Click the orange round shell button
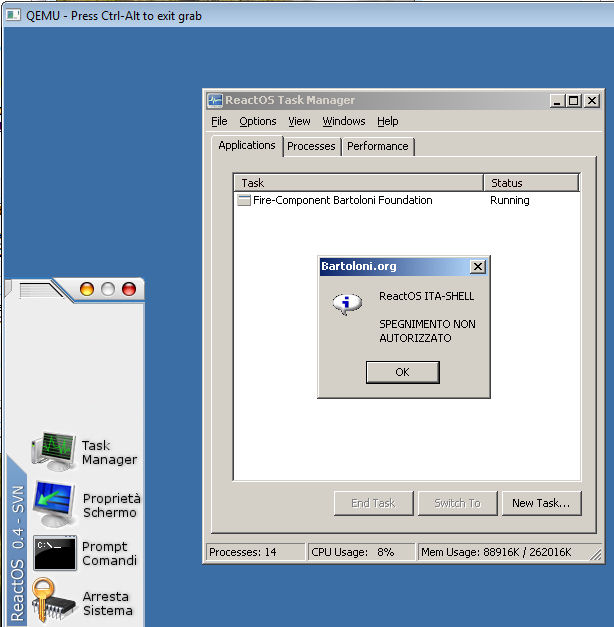 [87, 289]
